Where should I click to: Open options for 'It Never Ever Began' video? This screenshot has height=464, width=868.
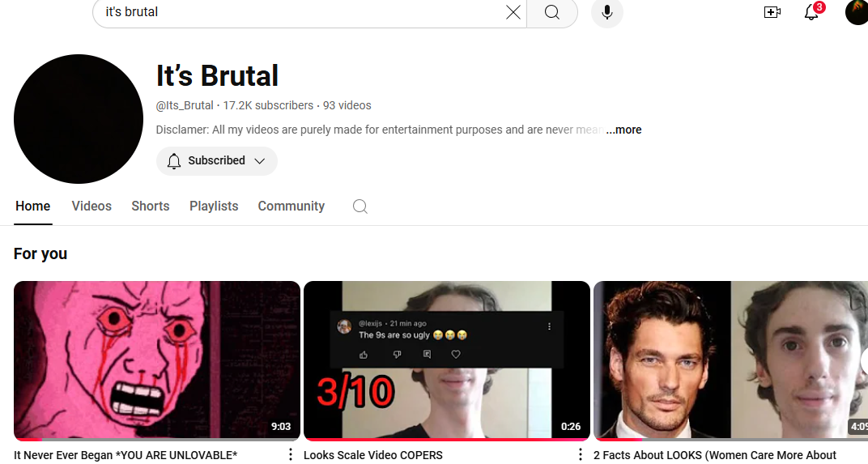tap(291, 454)
